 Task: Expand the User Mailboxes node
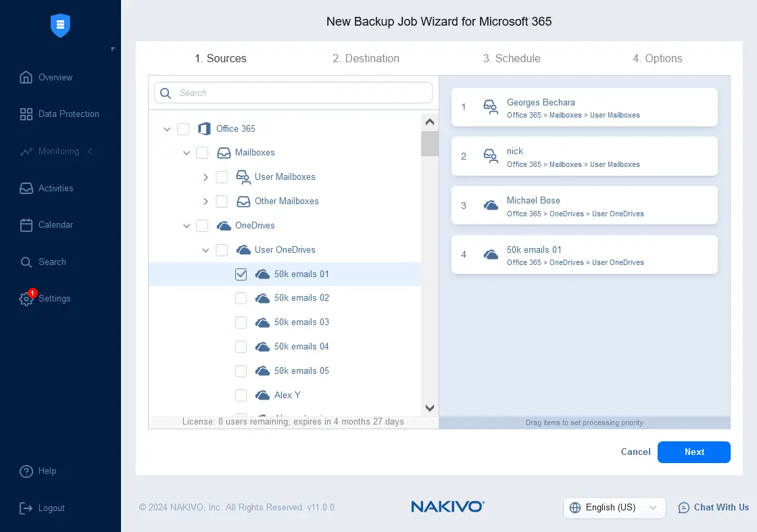point(205,177)
